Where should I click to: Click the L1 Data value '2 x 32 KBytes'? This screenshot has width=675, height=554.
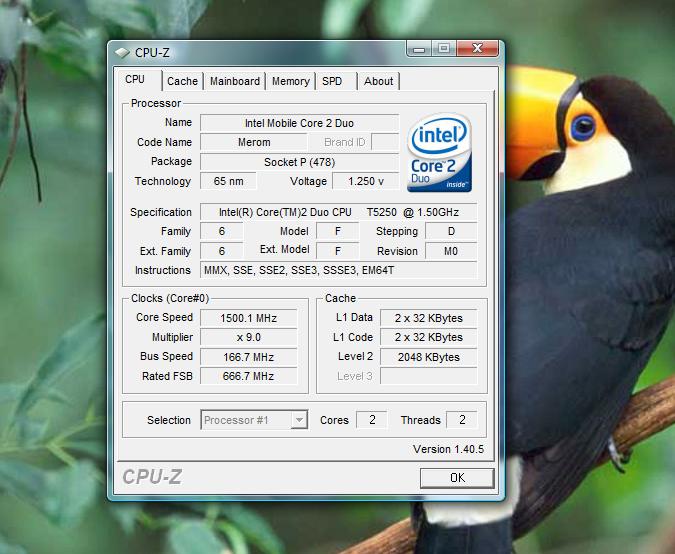[x=429, y=318]
